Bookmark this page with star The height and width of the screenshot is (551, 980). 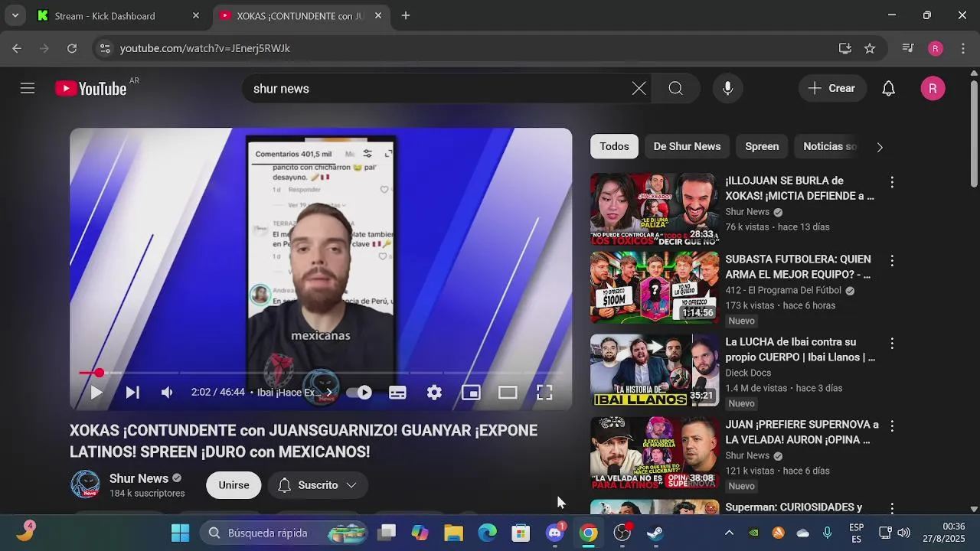[x=870, y=48]
